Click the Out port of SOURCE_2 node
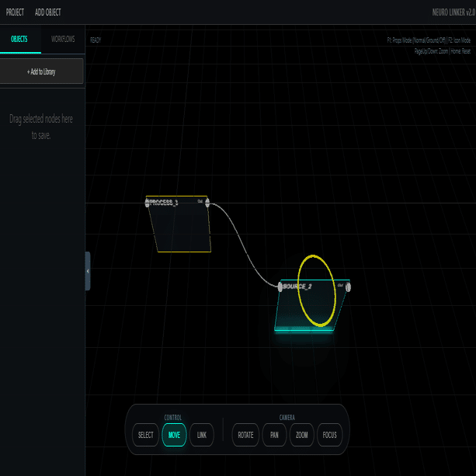Viewport: 476px width, 476px height. (x=348, y=287)
